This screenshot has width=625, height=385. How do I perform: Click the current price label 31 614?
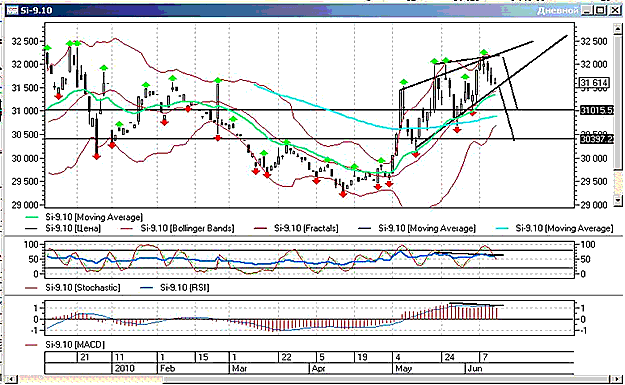tap(594, 83)
